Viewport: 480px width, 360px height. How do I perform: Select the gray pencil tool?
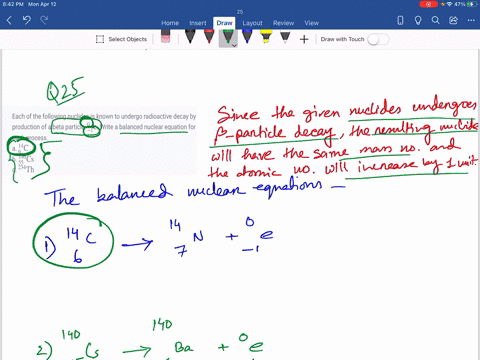[285, 37]
